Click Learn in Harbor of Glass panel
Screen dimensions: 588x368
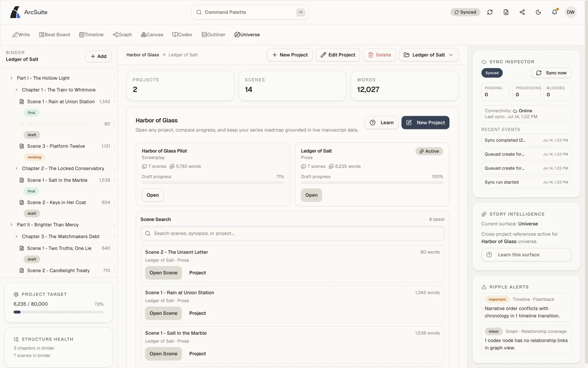pos(382,123)
